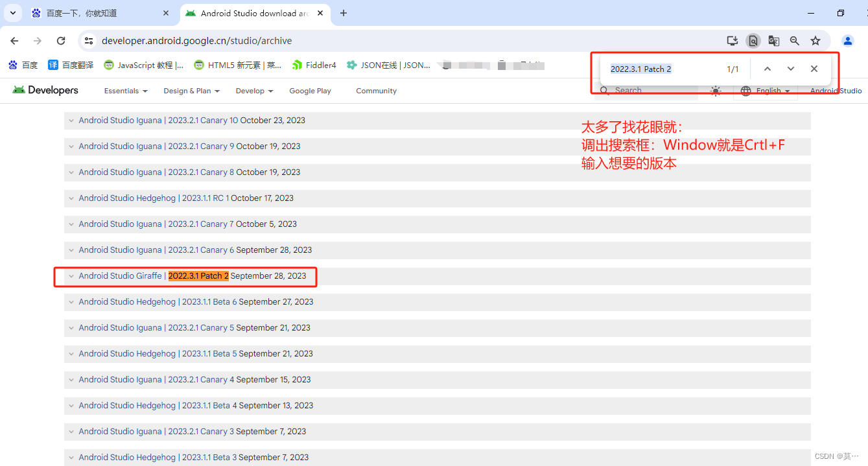
Task: Open the Chrome profile avatar
Action: click(848, 41)
